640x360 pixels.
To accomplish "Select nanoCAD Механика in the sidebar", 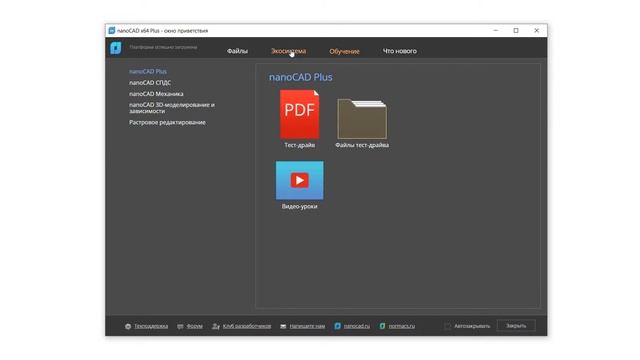I will coord(156,94).
